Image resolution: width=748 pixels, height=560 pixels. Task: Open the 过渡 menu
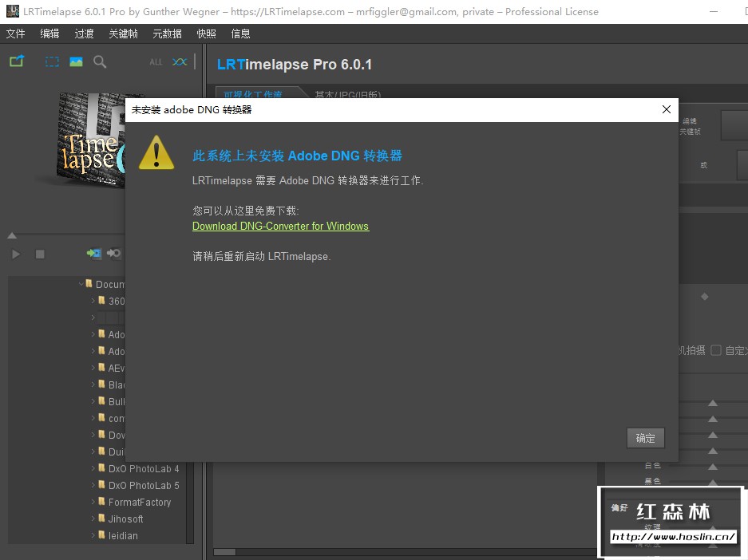(x=84, y=34)
